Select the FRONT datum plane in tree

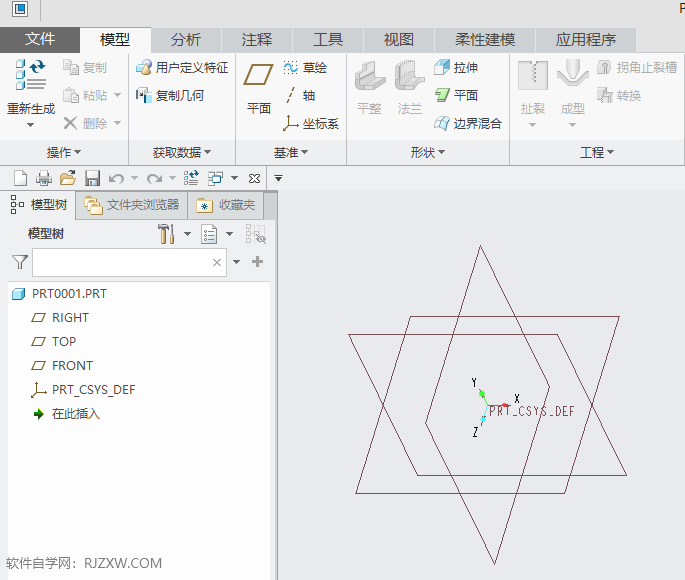(x=62, y=366)
